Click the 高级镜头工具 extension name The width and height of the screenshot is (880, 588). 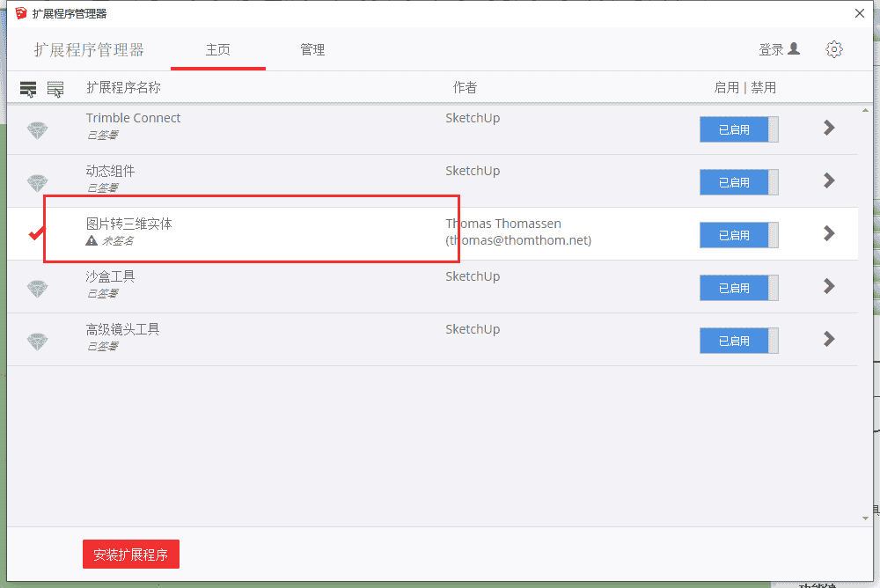pyautogui.click(x=122, y=329)
